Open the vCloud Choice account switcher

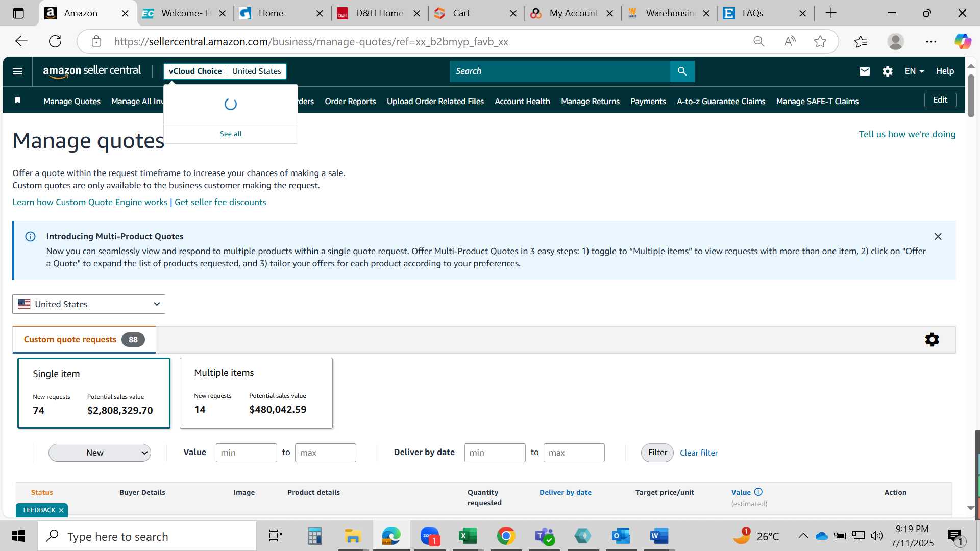[225, 71]
